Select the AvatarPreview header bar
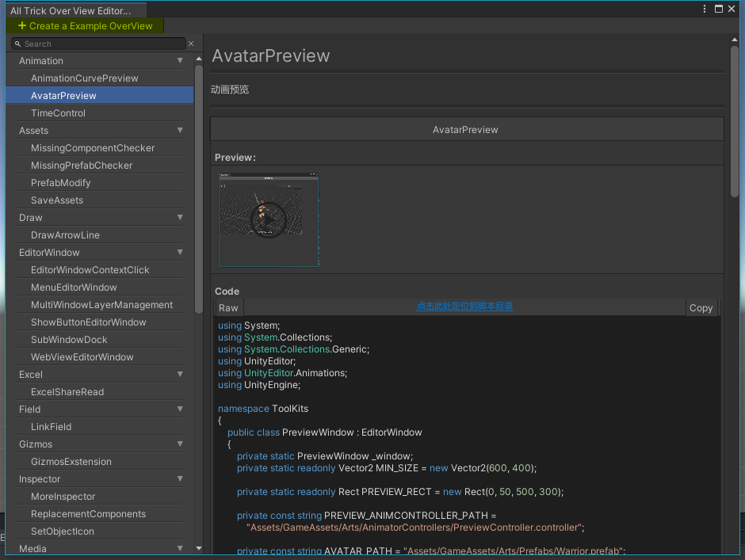This screenshot has width=745, height=560. tap(466, 128)
